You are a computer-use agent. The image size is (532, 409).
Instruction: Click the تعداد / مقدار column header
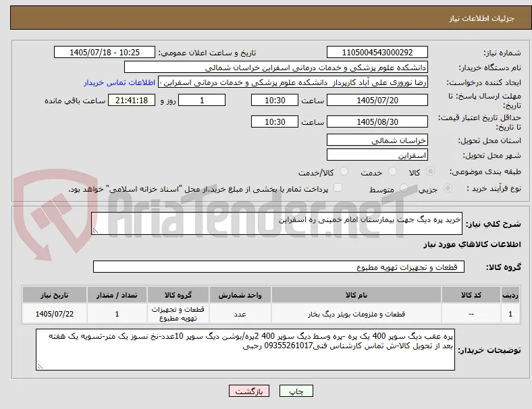coord(117,295)
